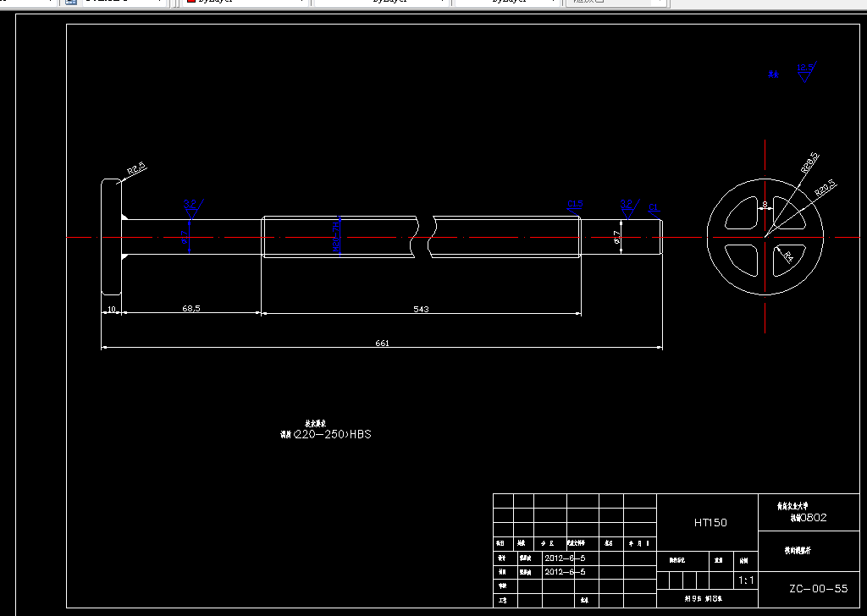Select the 3.2 roughness symbol beside C1
The height and width of the screenshot is (616, 867).
click(x=629, y=208)
